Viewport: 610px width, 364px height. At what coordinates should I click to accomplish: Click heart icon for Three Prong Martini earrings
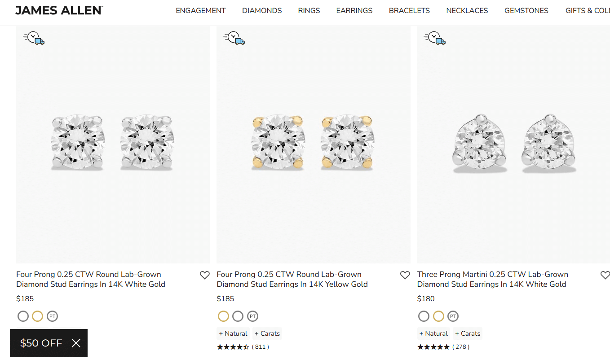click(605, 275)
